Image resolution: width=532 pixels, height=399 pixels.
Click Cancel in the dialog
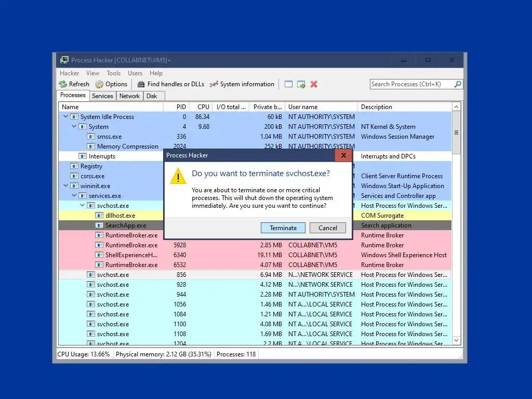click(328, 228)
